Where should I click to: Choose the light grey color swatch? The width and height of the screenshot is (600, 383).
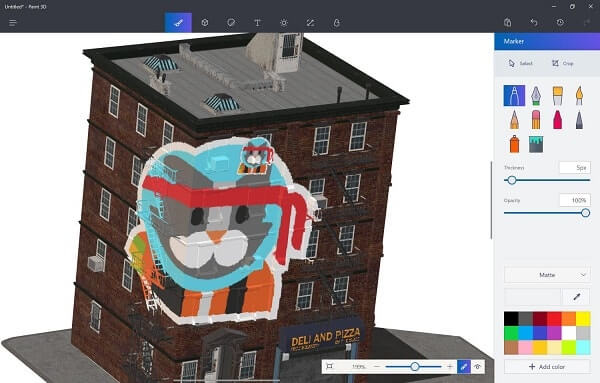(x=583, y=333)
